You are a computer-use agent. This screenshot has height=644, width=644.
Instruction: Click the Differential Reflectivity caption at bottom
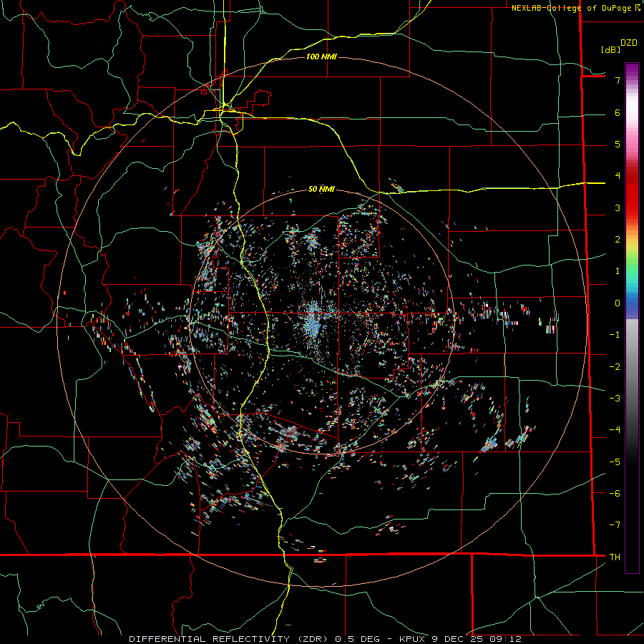point(325,639)
